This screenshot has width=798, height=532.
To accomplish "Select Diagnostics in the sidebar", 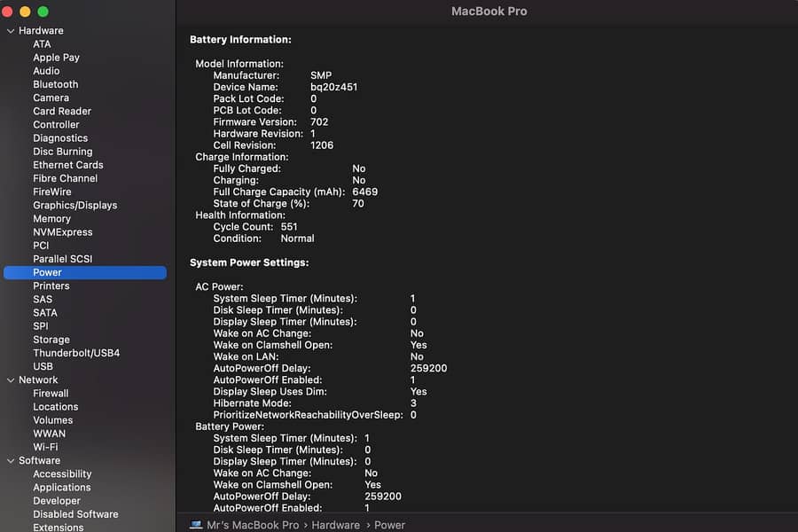I will click(60, 137).
